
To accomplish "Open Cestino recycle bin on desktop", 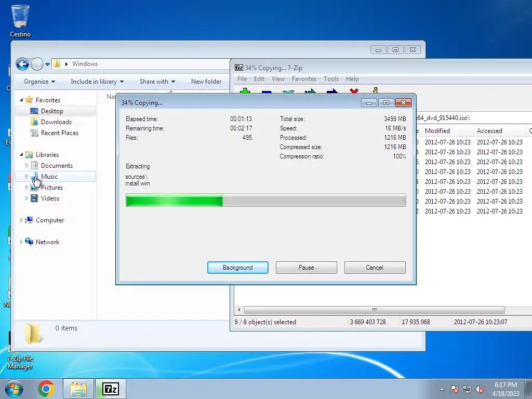I will click(20, 21).
